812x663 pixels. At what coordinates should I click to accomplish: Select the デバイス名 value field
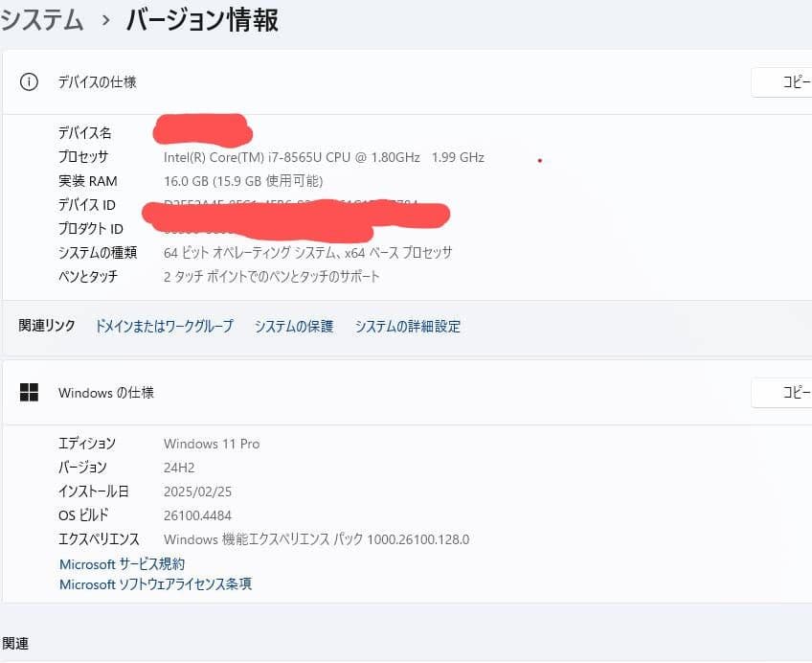(x=201, y=131)
